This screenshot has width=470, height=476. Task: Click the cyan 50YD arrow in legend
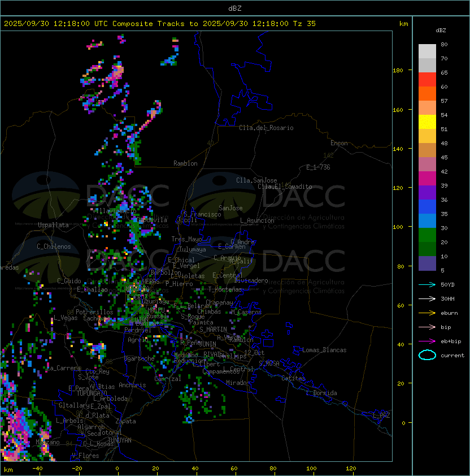click(427, 284)
